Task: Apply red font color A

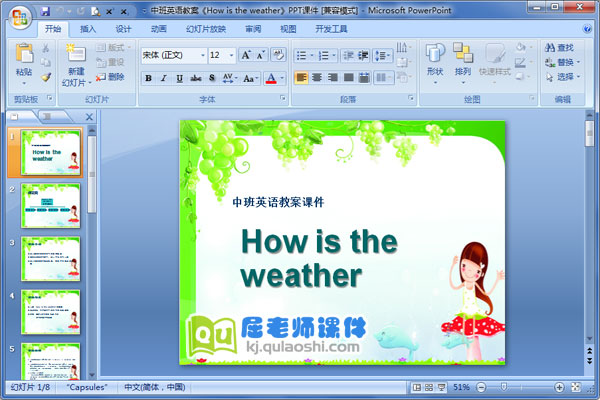Action: pos(271,78)
